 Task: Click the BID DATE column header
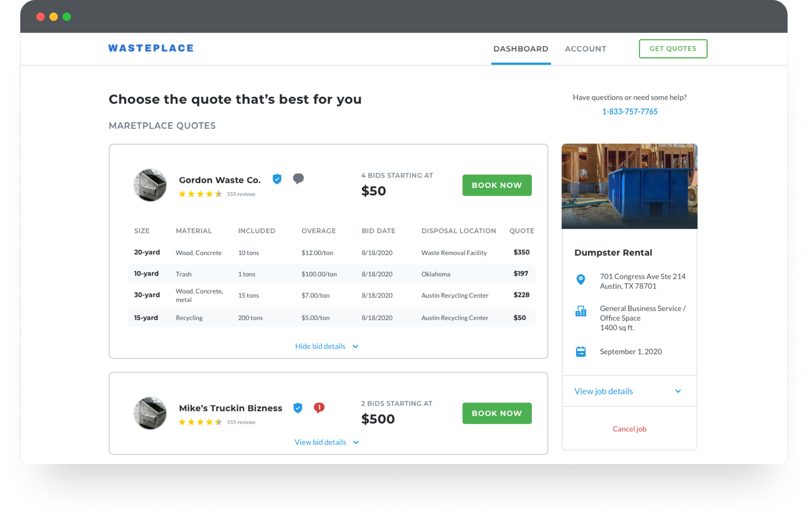378,231
